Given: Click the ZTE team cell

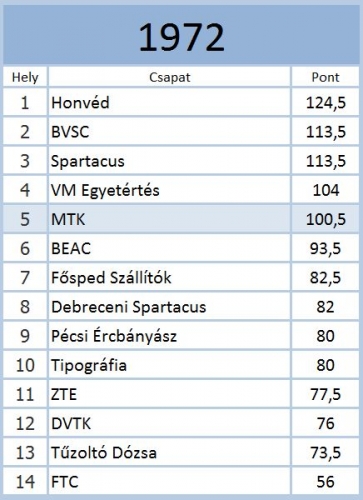Looking at the screenshot, I should (x=169, y=394).
